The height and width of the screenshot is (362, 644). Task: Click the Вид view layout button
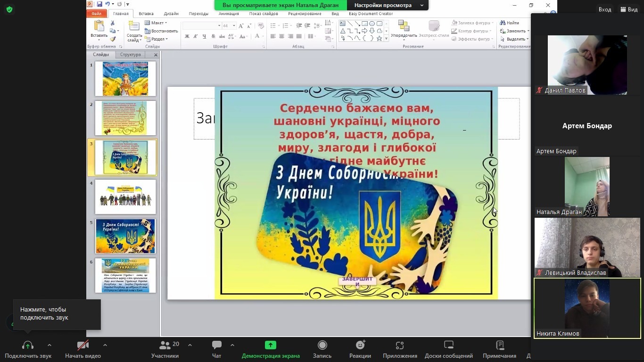click(629, 9)
